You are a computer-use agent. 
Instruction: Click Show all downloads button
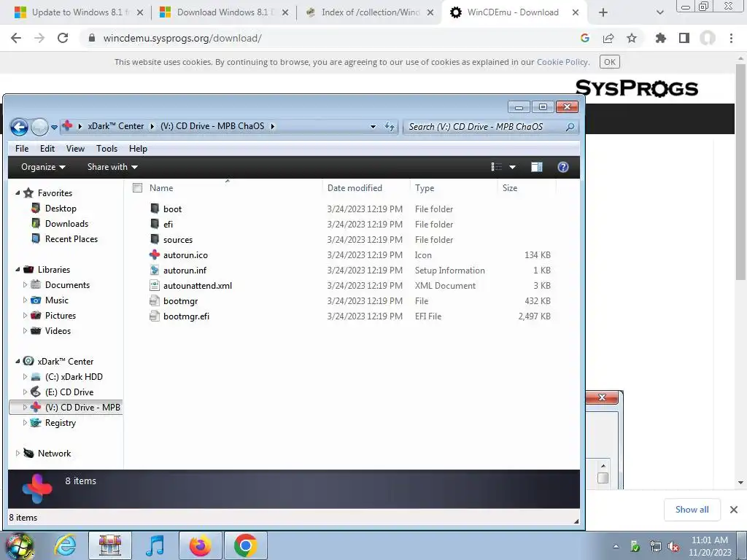[x=692, y=510]
